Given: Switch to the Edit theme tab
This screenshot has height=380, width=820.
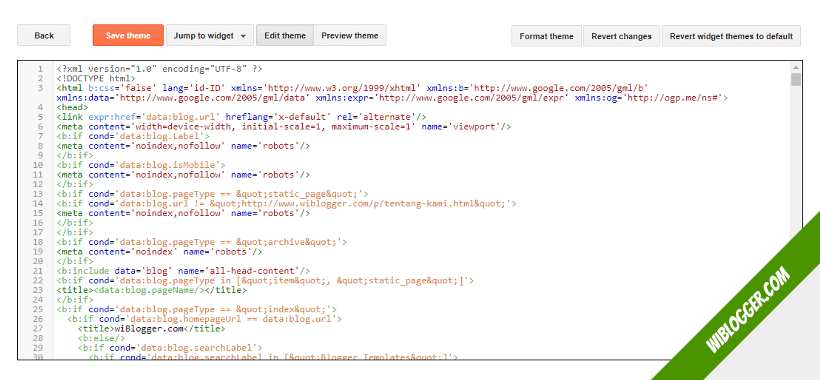Looking at the screenshot, I should click(x=284, y=36).
